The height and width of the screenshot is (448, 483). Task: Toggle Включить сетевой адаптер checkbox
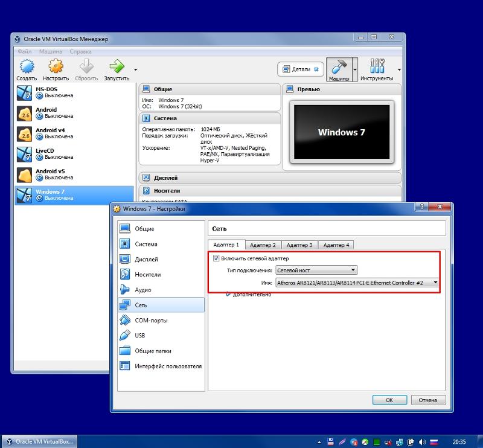coord(216,258)
